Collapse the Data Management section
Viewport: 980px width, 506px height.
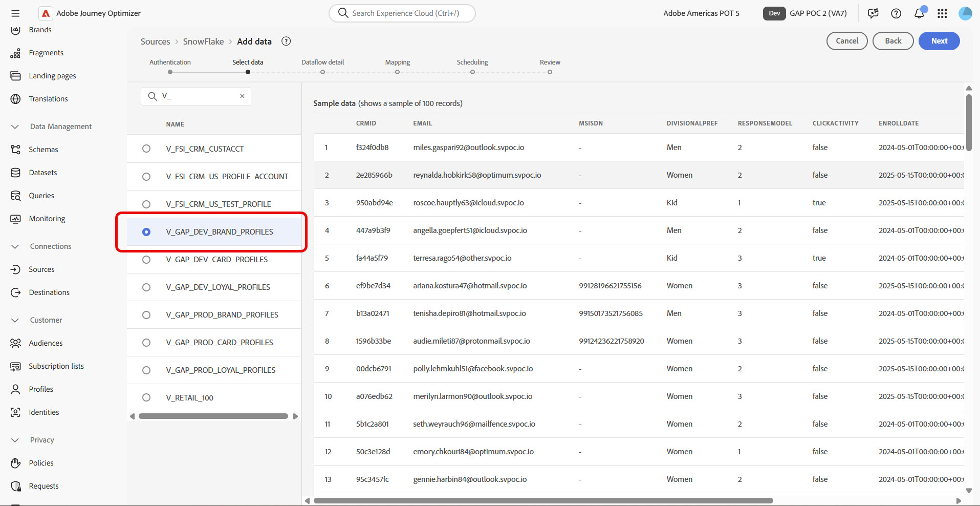coord(15,126)
